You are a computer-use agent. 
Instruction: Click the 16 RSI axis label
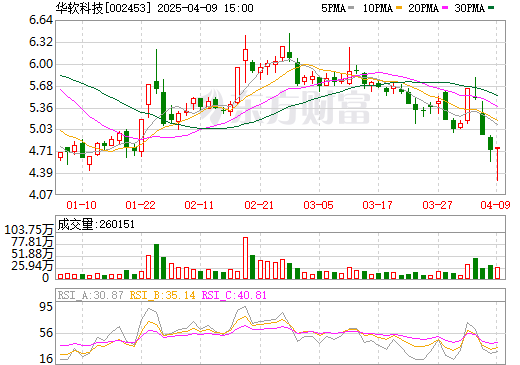[x=46, y=359]
